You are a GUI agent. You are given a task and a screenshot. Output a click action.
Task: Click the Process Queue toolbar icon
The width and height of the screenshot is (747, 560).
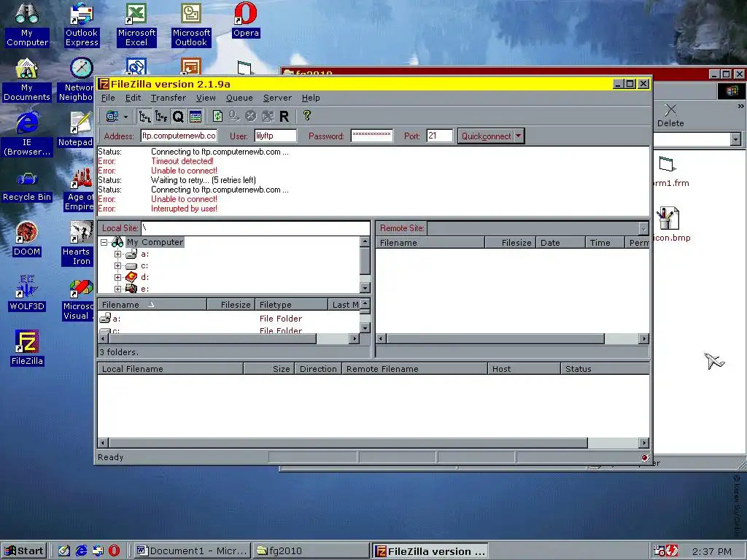(234, 116)
